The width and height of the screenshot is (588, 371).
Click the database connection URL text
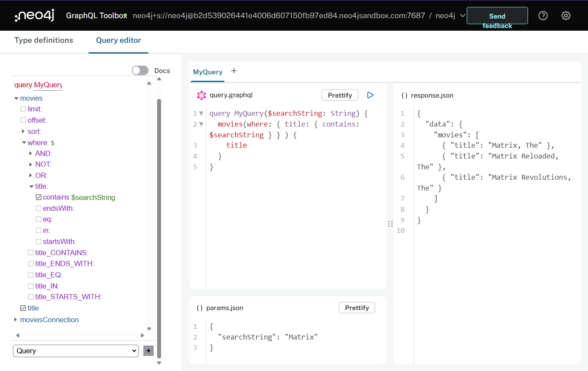[279, 16]
